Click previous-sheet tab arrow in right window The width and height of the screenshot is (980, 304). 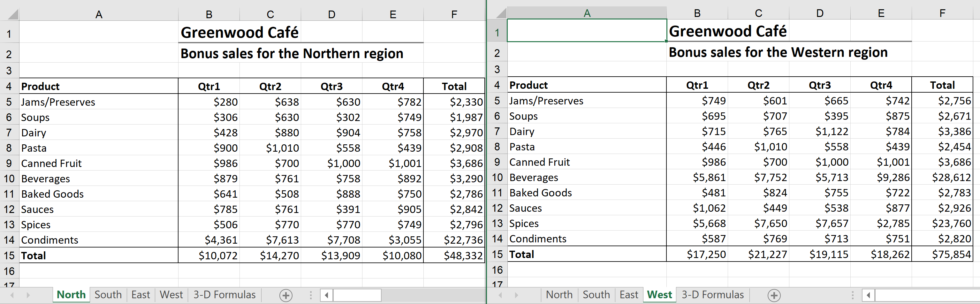tap(500, 295)
